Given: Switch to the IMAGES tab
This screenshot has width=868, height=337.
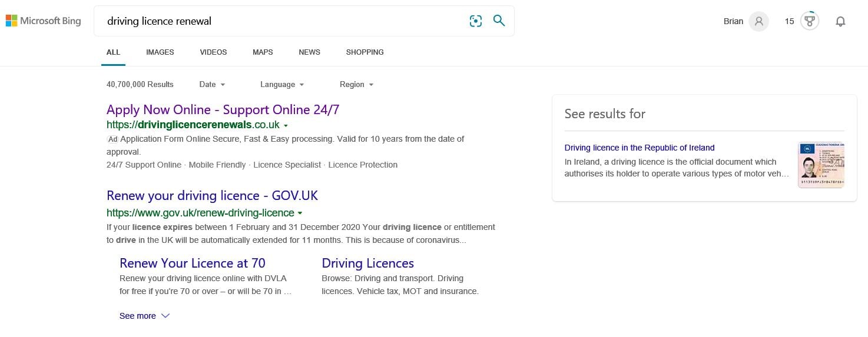Looking at the screenshot, I should 160,52.
